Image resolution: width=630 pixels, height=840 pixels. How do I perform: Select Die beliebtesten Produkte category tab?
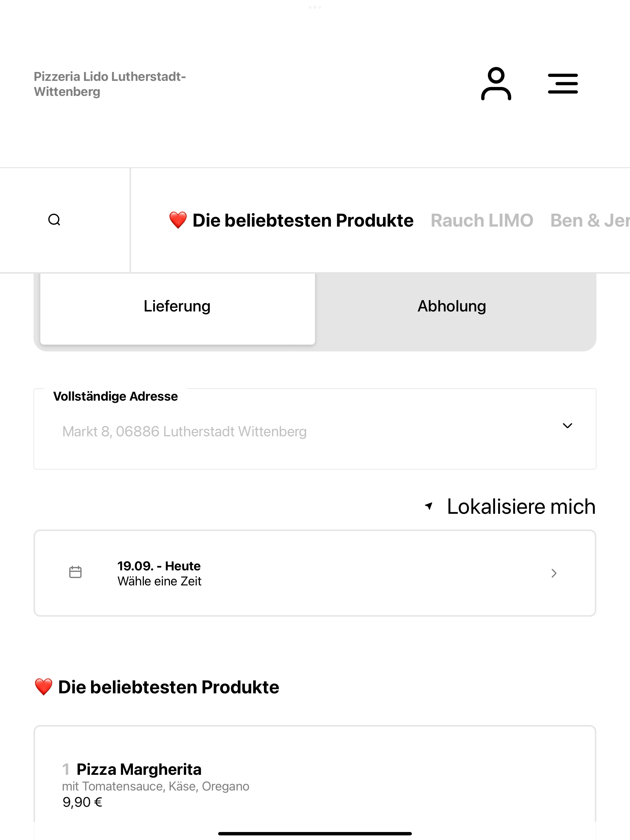[x=303, y=221]
